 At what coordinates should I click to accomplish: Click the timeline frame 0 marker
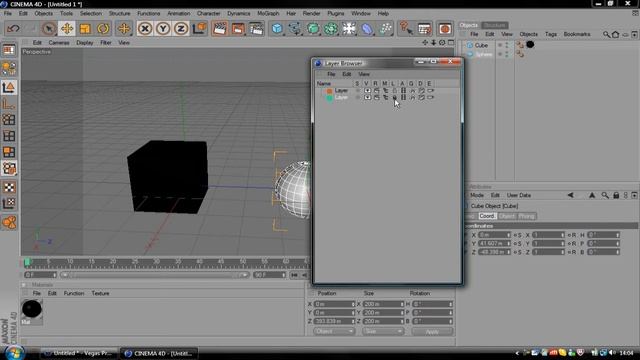pyautogui.click(x=27, y=262)
